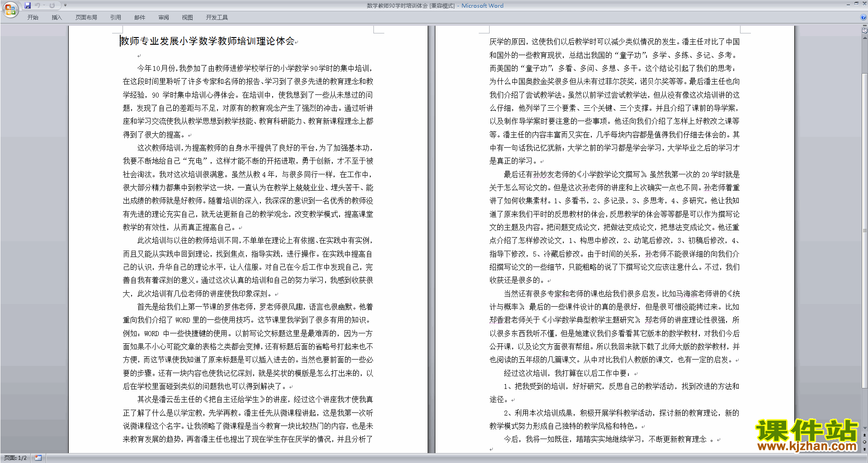Open the round Office button menu
The height and width of the screenshot is (463, 868).
tap(10, 9)
